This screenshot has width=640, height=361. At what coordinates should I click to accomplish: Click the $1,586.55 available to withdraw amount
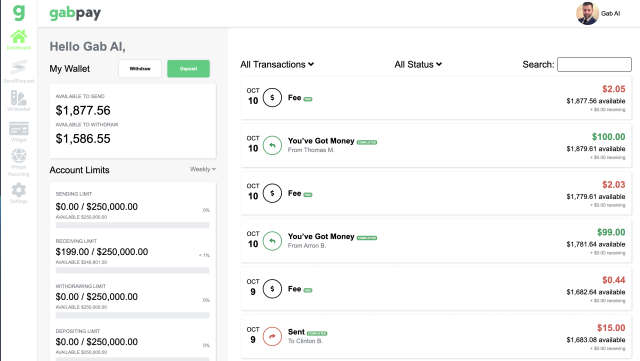pos(83,138)
